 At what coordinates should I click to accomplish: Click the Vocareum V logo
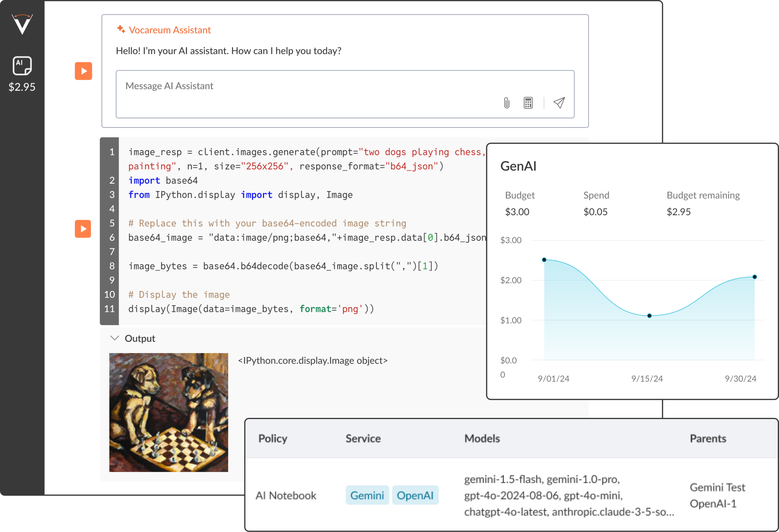tap(22, 24)
